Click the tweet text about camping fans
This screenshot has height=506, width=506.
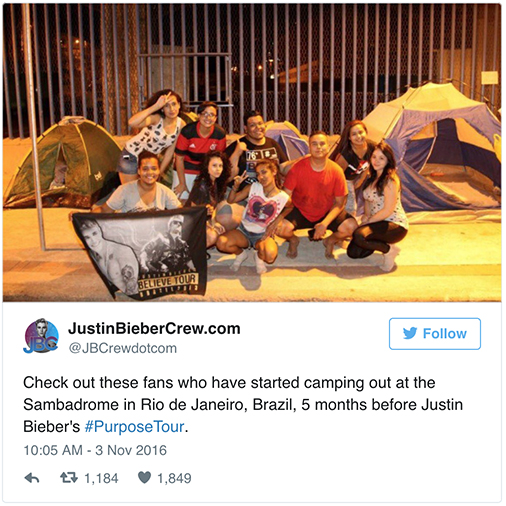click(243, 405)
